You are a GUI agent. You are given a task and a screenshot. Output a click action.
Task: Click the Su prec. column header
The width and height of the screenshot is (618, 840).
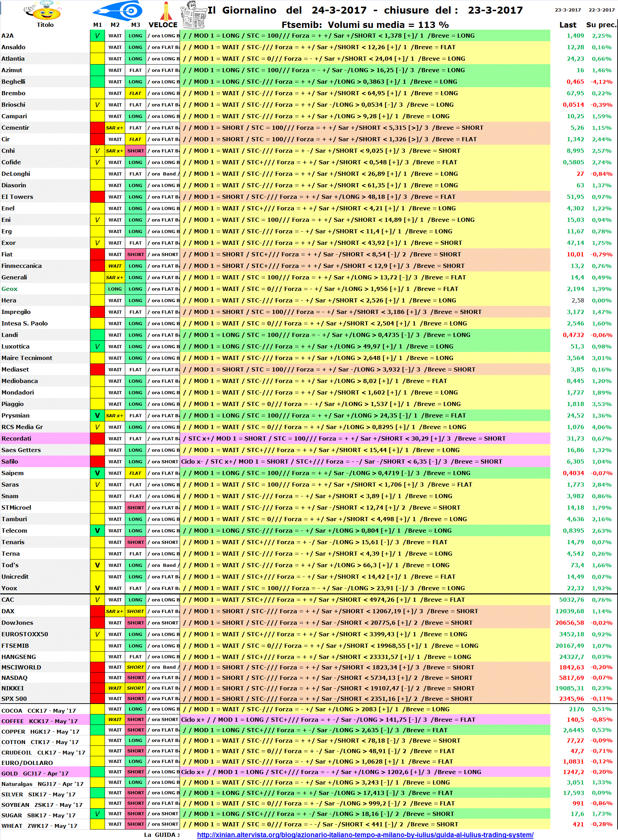click(x=601, y=25)
